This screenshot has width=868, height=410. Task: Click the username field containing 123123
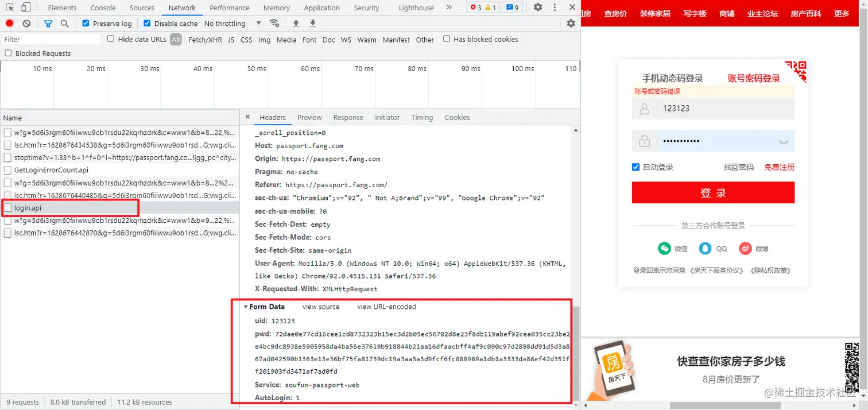click(713, 108)
